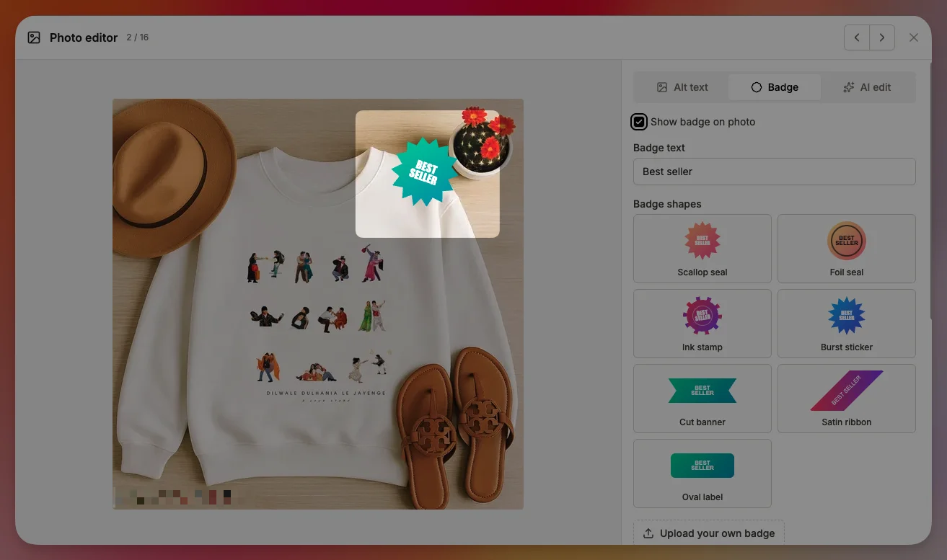Go to the next photo
947x560 pixels.
(882, 37)
